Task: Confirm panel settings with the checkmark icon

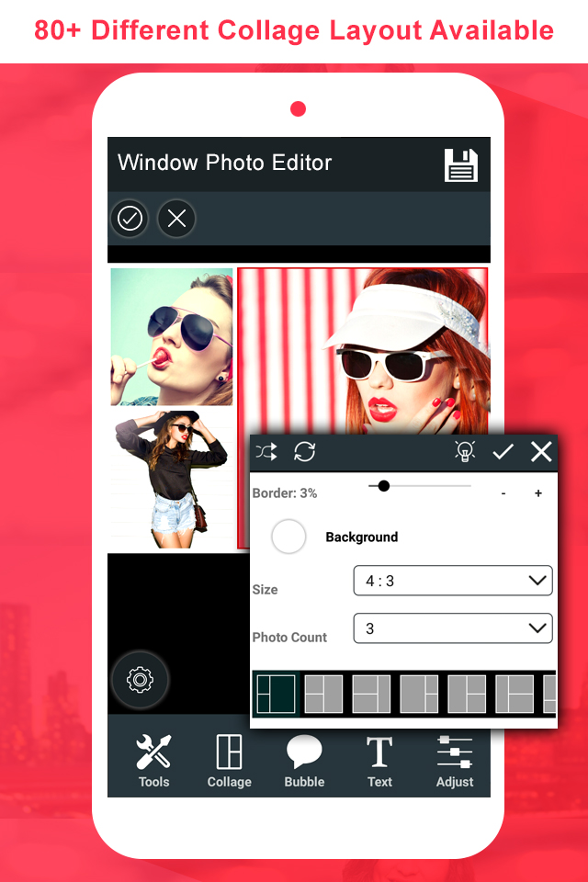Action: coord(503,451)
